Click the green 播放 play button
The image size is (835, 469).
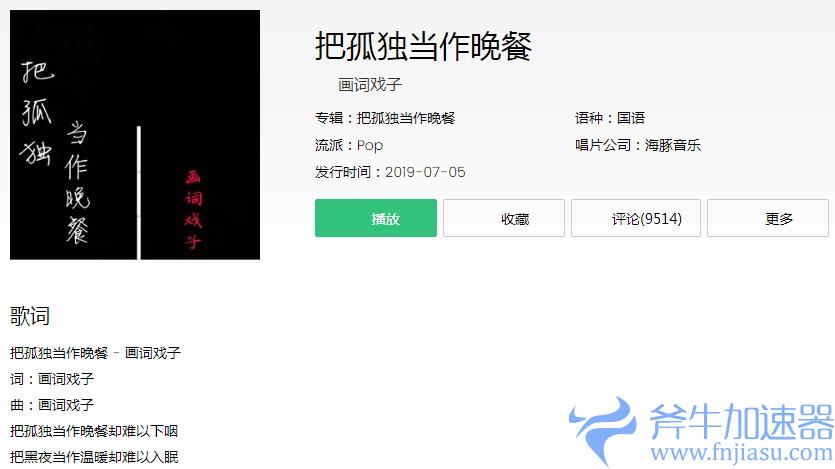pos(375,218)
